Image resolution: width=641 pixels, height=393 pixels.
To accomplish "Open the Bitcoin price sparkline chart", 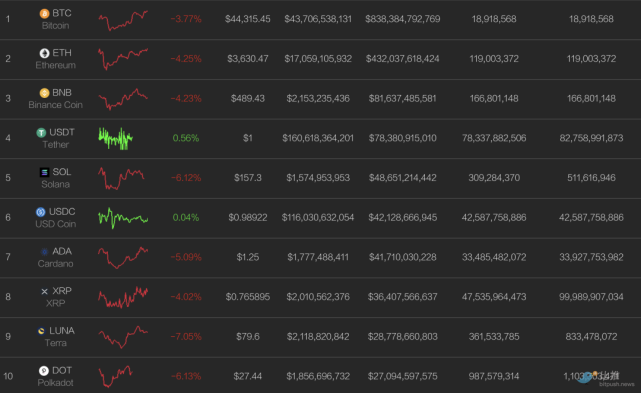I will point(123,20).
